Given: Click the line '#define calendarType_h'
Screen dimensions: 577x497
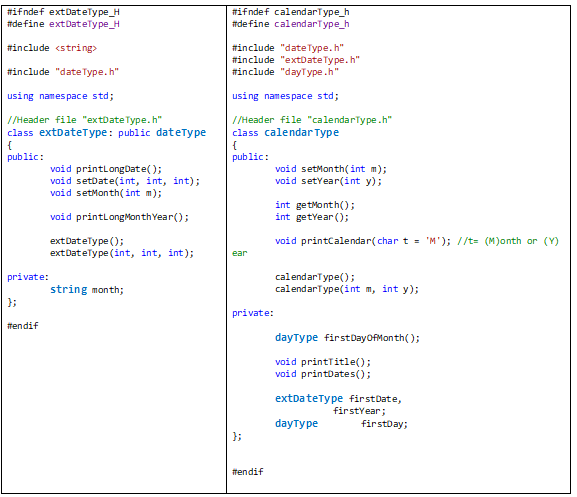Looking at the screenshot, I should click(x=291, y=24).
